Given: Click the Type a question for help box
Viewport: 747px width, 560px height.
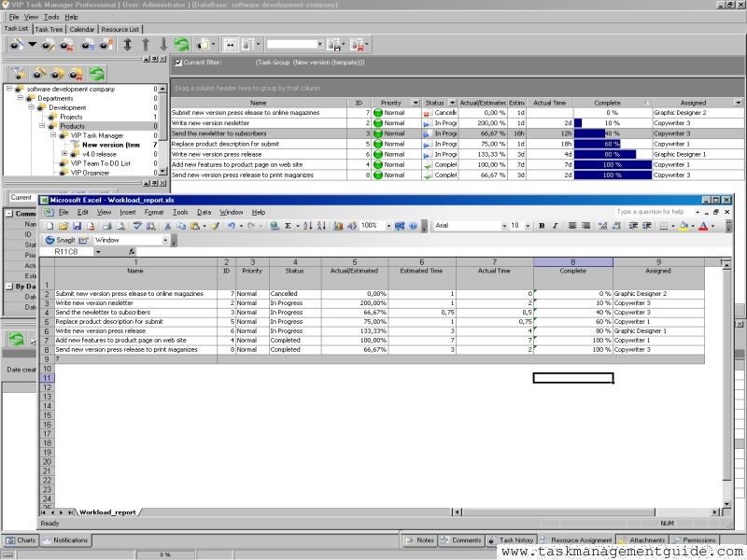Looking at the screenshot, I should click(x=655, y=212).
